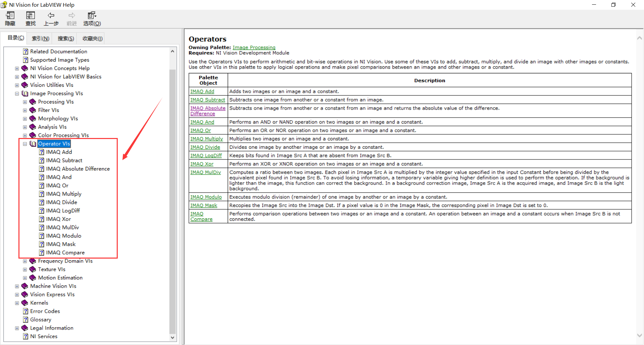Switch to the 收藏夹 (Favorites) tab
This screenshot has height=345, width=644.
92,39
